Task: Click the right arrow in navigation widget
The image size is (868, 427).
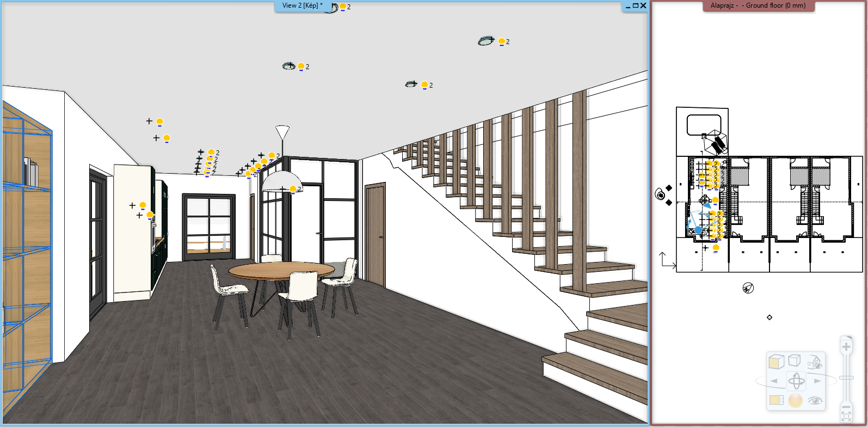Action: pos(817,381)
